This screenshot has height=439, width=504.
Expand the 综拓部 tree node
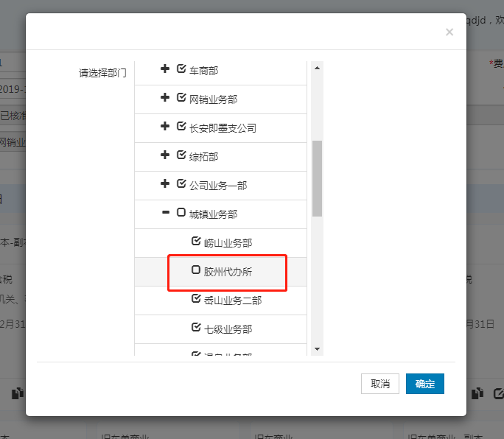coord(165,155)
